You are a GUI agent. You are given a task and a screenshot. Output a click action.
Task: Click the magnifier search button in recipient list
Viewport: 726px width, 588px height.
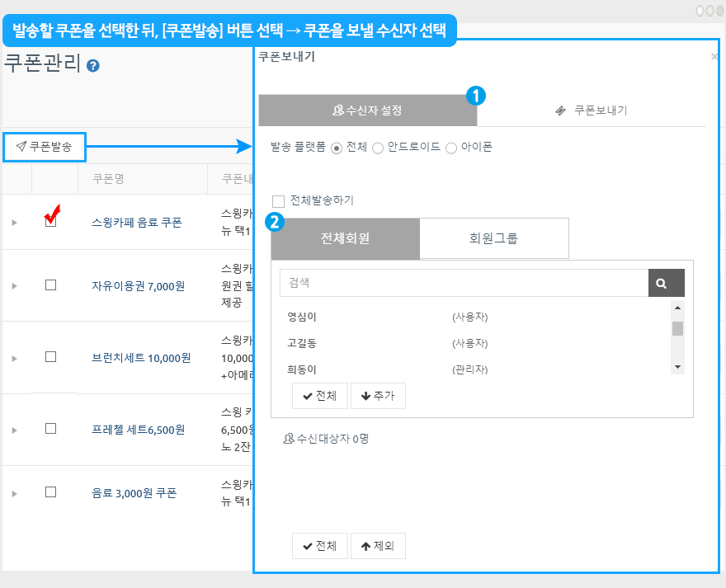(x=666, y=283)
